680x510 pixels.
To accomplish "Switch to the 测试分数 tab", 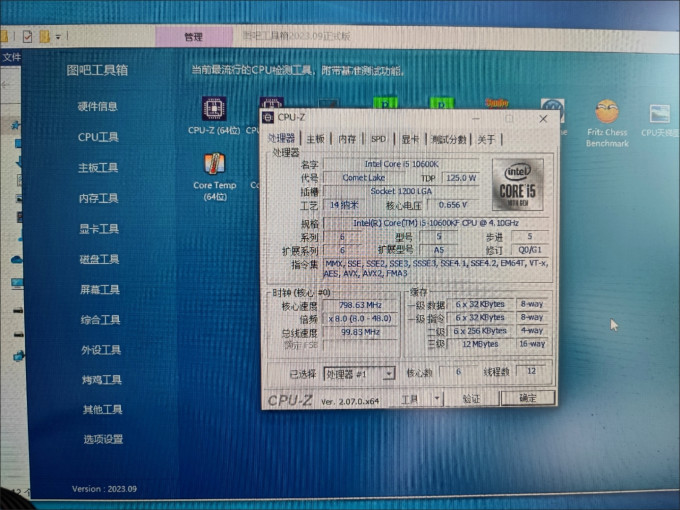I will coord(449,140).
